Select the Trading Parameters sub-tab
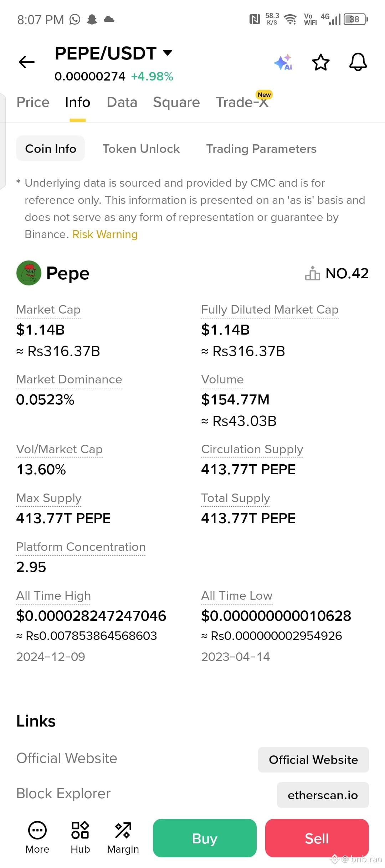The width and height of the screenshot is (385, 868). tap(261, 149)
